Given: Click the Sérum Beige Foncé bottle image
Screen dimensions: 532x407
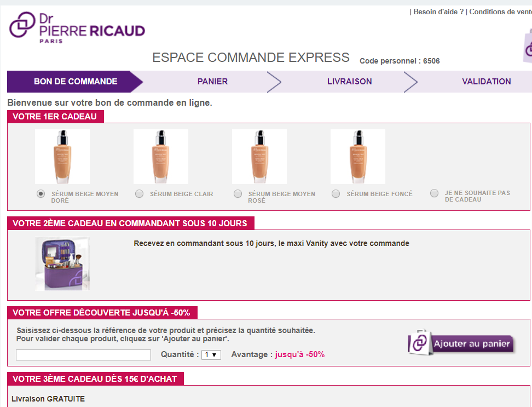Looking at the screenshot, I should (358, 157).
